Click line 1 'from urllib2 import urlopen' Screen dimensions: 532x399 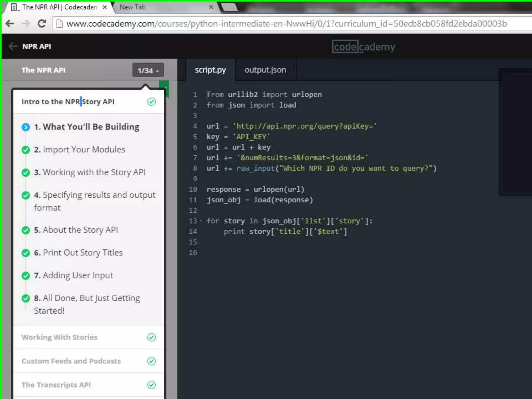pyautogui.click(x=264, y=95)
